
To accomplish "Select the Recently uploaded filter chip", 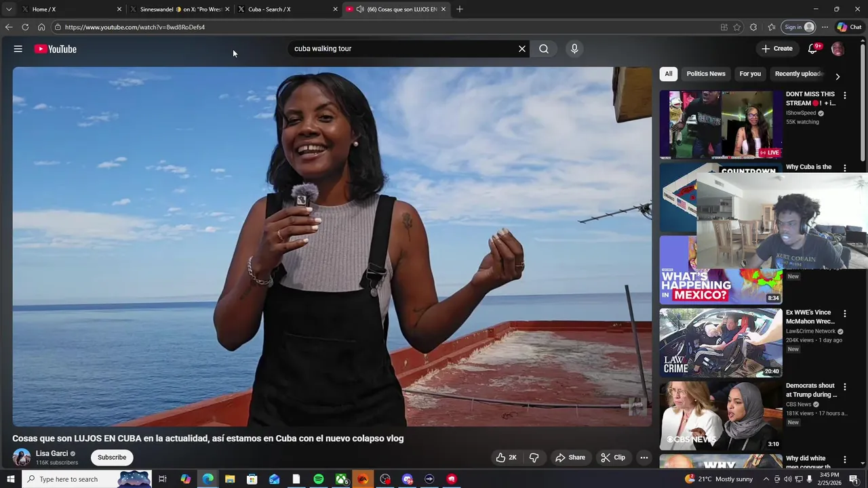I will [x=799, y=74].
